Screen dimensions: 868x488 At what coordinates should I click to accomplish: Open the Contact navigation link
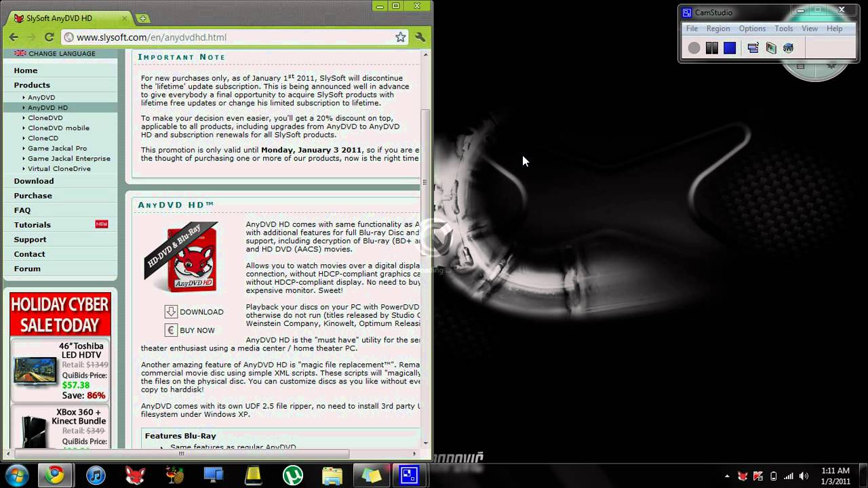tap(29, 254)
